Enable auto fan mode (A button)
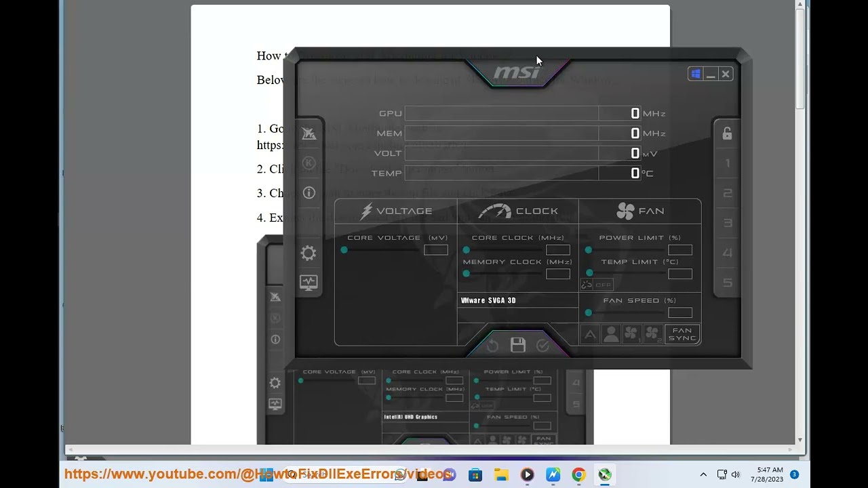Viewport: 868px width, 488px height. (x=590, y=334)
